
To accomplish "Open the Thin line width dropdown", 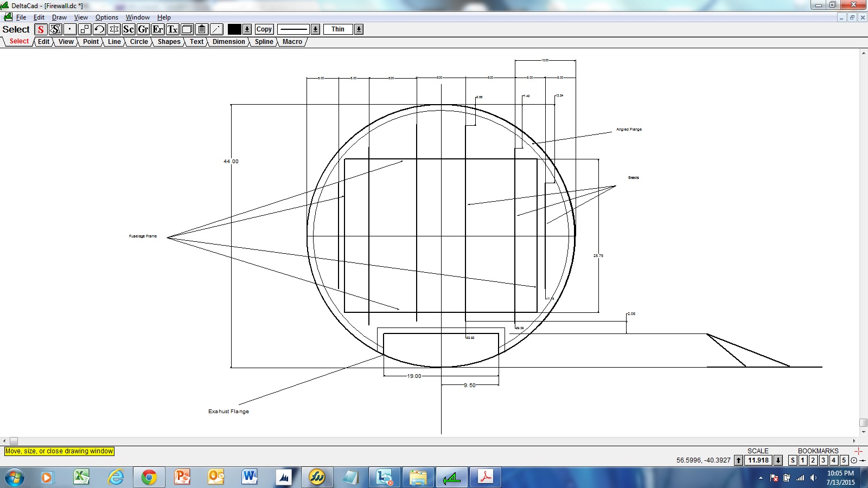I will tap(359, 29).
